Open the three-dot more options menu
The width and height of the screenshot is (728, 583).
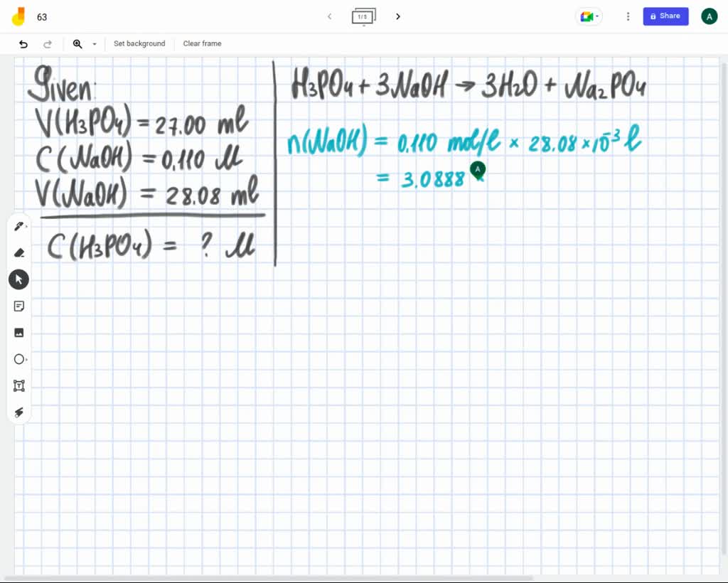628,16
